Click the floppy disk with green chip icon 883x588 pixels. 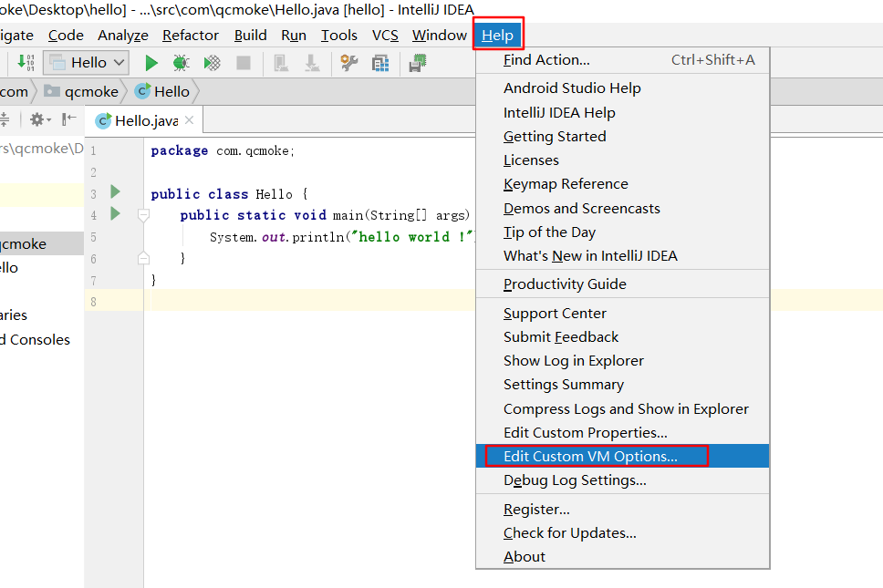417,63
